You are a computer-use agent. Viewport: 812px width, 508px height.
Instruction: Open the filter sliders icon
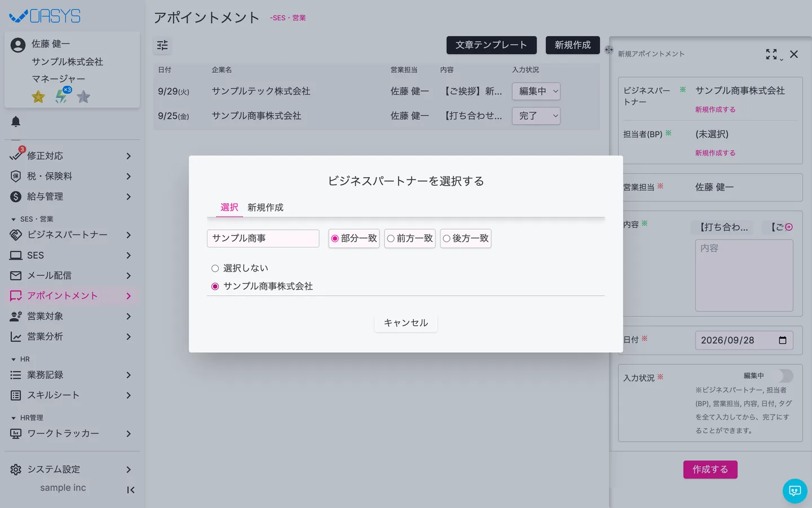162,45
